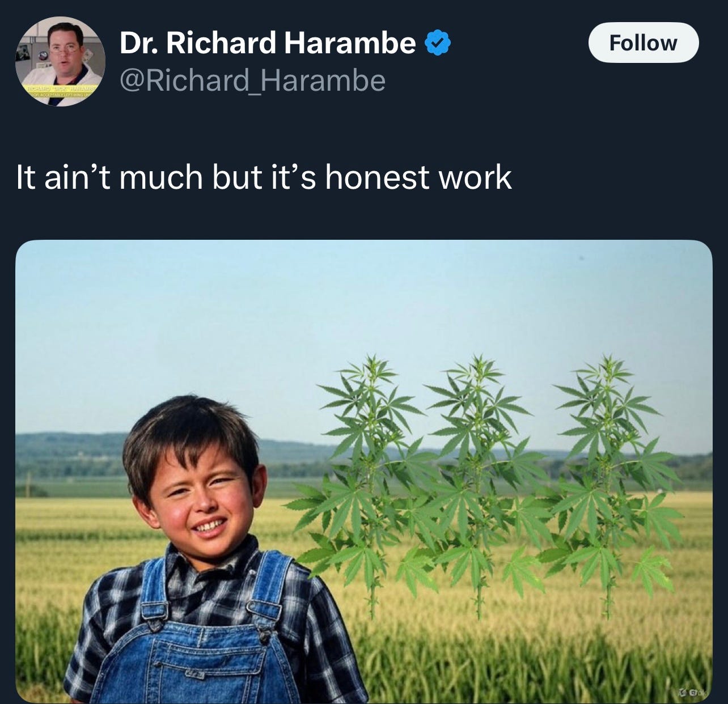
Task: Follow Dr. Richard Harambe
Action: tap(644, 43)
